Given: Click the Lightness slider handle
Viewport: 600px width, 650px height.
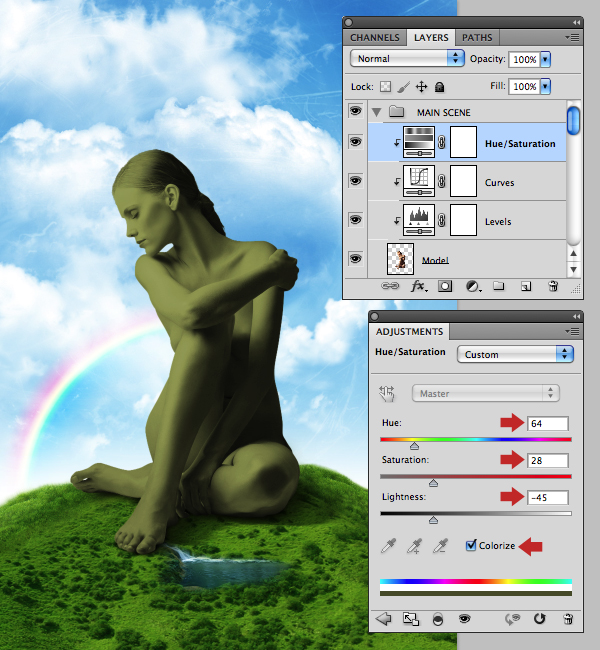Looking at the screenshot, I should (433, 520).
